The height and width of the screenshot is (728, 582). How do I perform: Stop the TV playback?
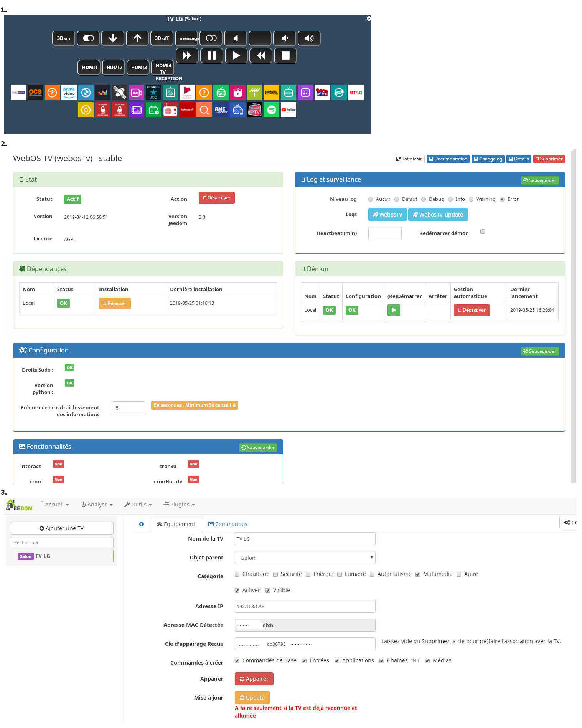[x=285, y=56]
